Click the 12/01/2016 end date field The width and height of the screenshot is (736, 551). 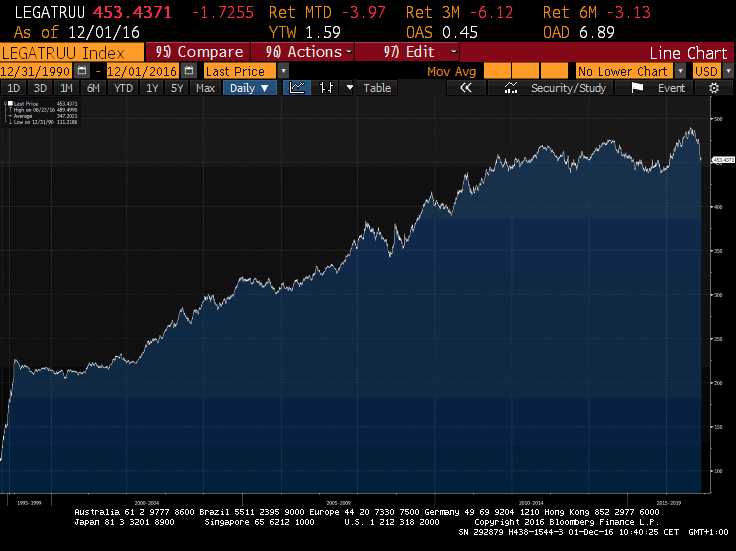tap(143, 71)
